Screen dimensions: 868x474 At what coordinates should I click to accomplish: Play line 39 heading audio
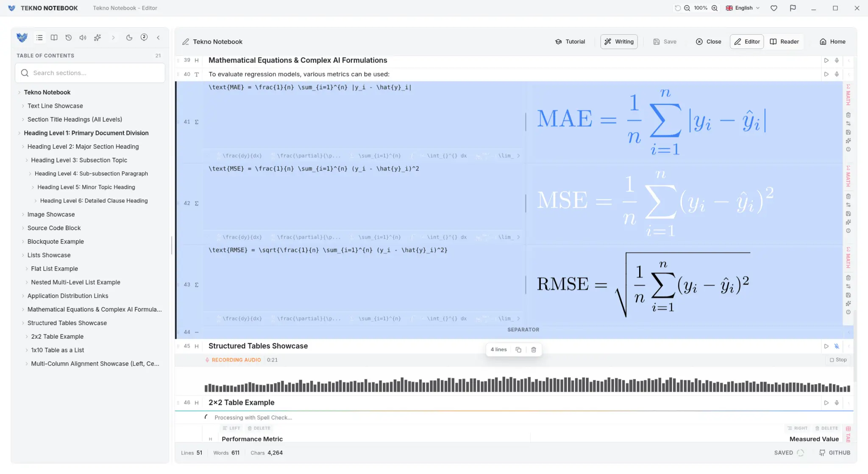pos(826,61)
